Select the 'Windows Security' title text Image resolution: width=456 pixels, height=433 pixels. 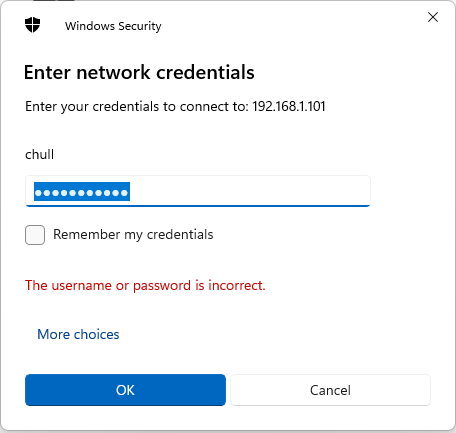pyautogui.click(x=113, y=26)
